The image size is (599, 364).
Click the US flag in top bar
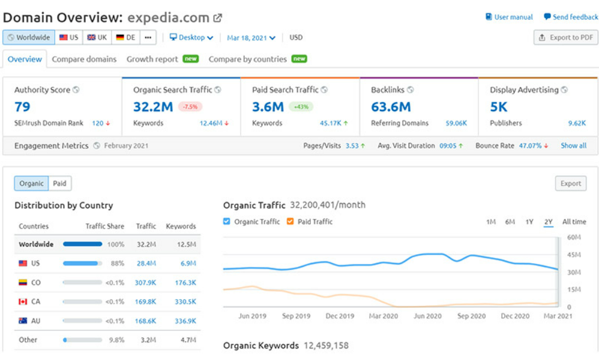click(x=64, y=37)
